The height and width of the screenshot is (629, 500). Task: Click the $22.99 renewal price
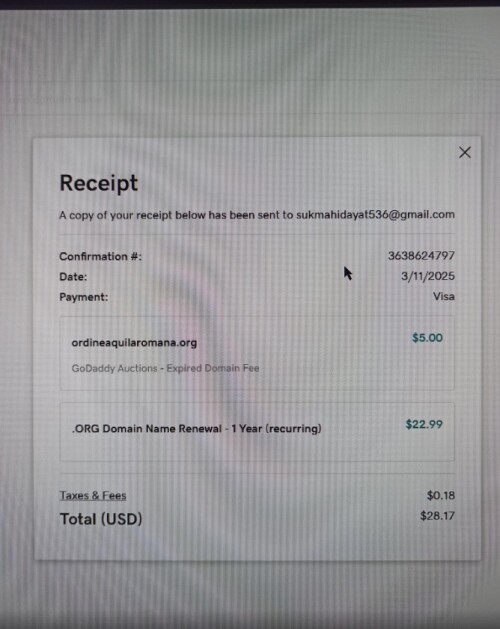424,424
